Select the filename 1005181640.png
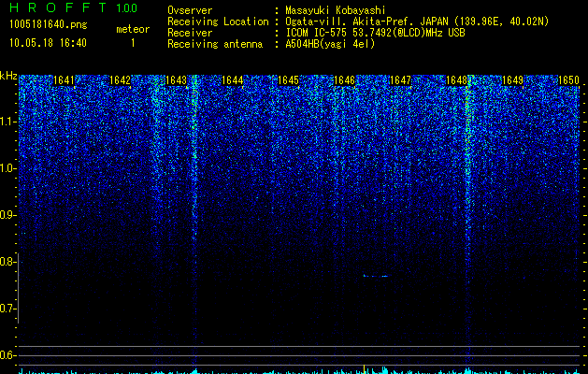588x374 pixels. click(x=49, y=24)
